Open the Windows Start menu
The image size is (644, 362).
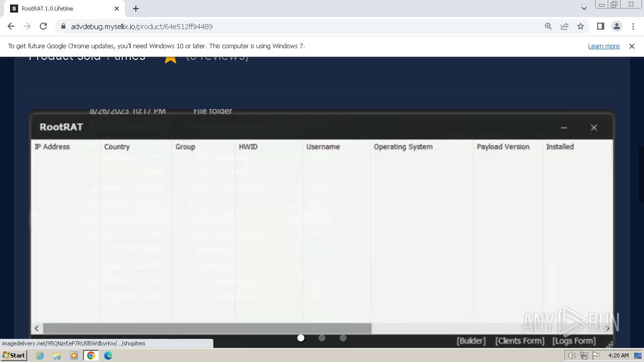(x=14, y=355)
